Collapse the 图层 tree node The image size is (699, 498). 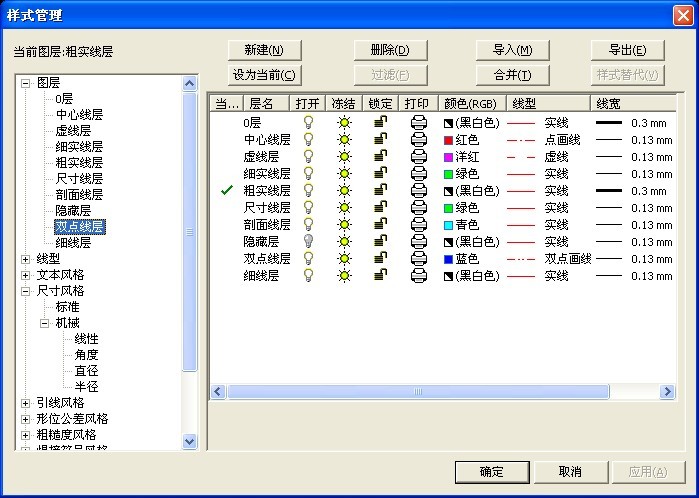point(25,83)
